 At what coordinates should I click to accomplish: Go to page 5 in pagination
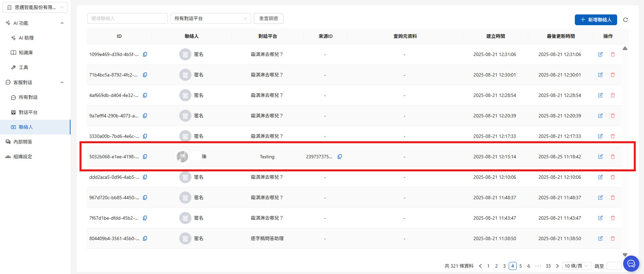520,266
